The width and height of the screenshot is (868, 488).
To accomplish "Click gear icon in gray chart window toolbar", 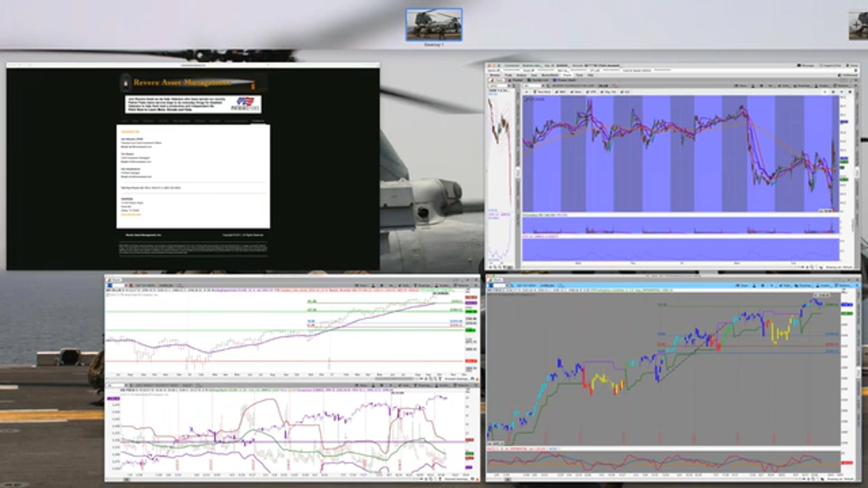I will (763, 286).
